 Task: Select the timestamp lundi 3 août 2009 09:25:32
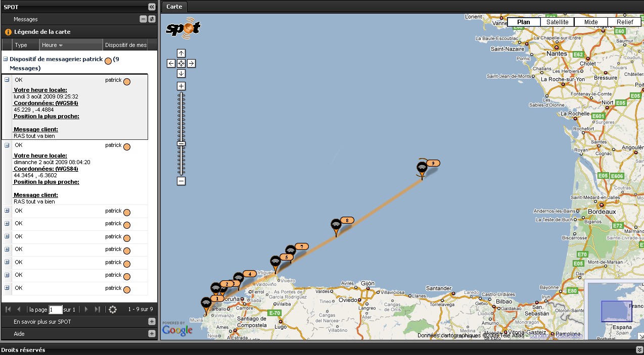point(46,96)
